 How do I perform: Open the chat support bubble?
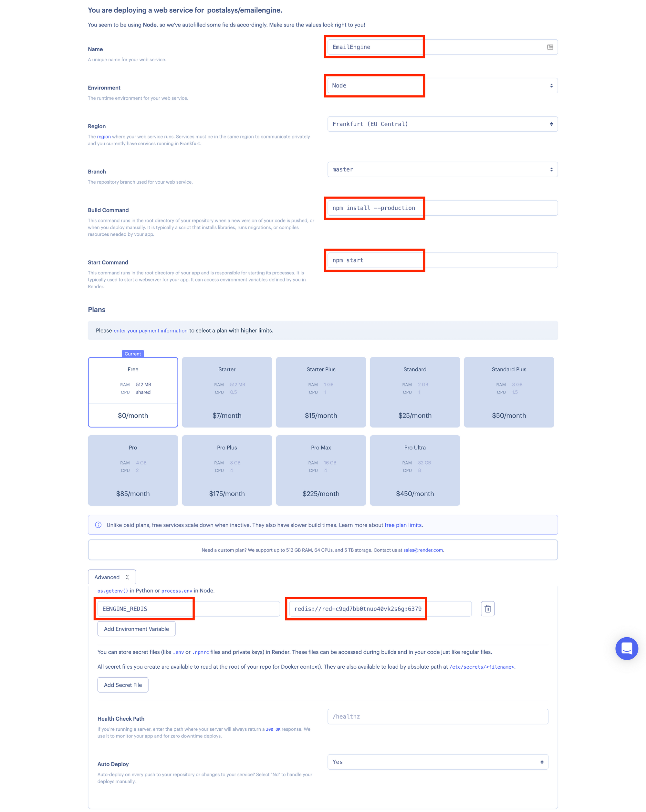click(626, 648)
